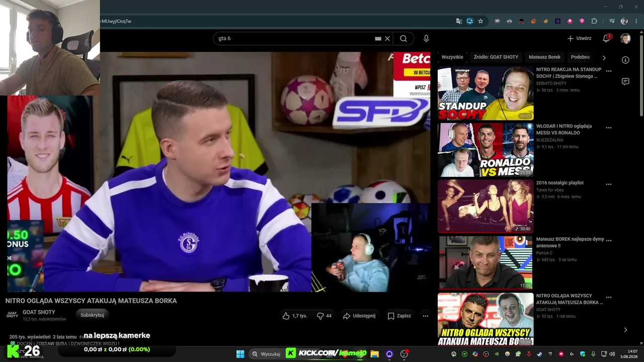Like the video with thumbs up
Screen dimensions: 644x362
295,316
